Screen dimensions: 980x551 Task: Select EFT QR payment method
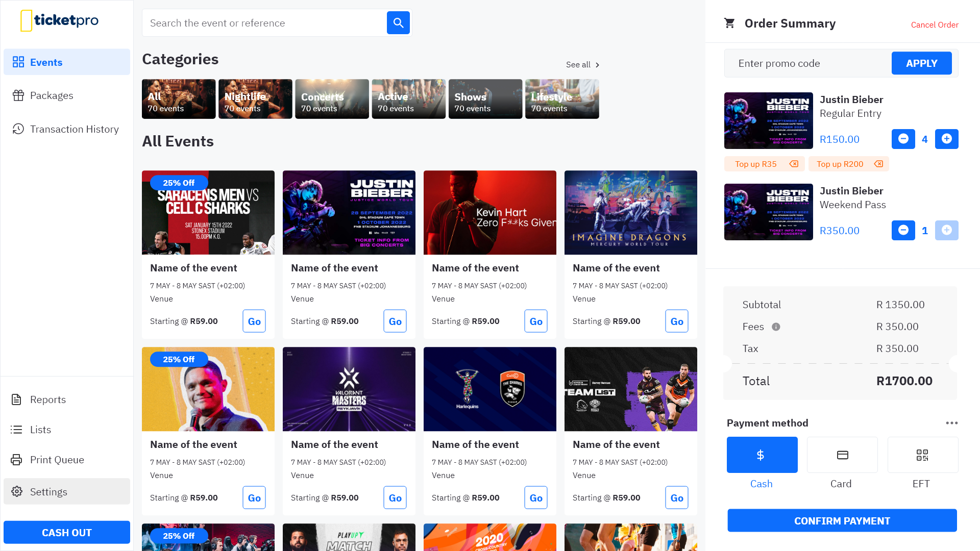click(922, 455)
